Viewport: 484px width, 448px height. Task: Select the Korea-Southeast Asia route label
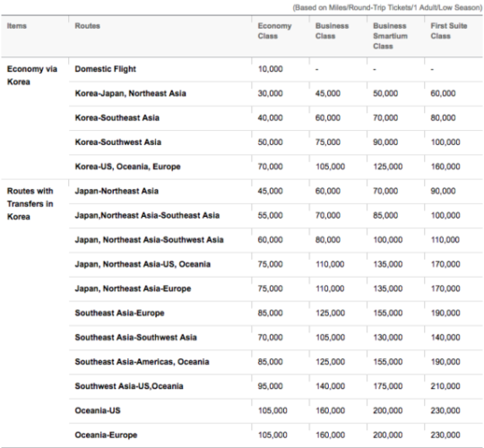117,117
